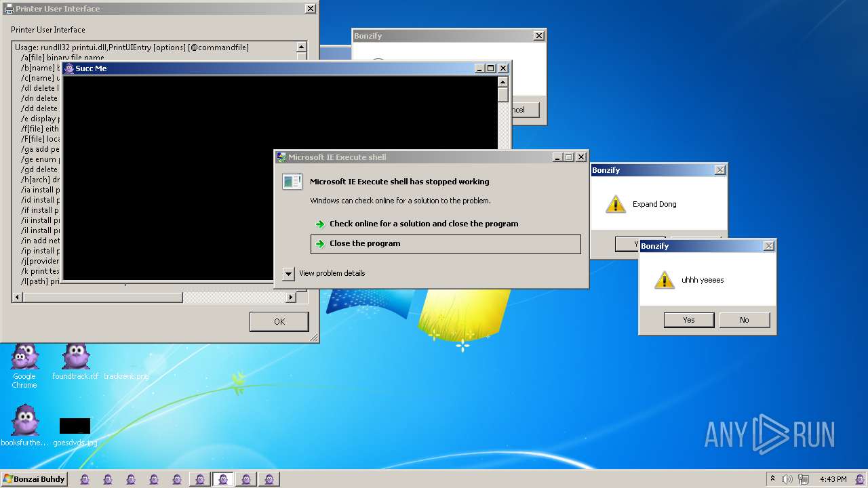Close the topmost Bonzify window behind Succ Me

[x=538, y=36]
